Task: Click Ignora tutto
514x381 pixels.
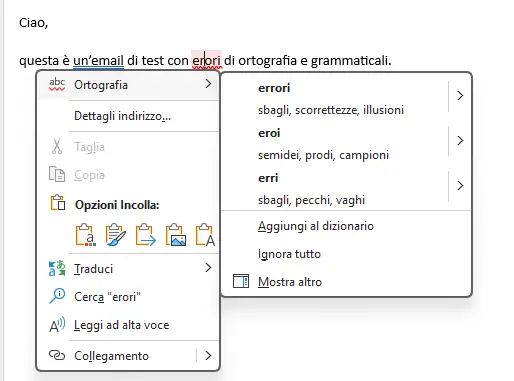Action: pyautogui.click(x=289, y=254)
